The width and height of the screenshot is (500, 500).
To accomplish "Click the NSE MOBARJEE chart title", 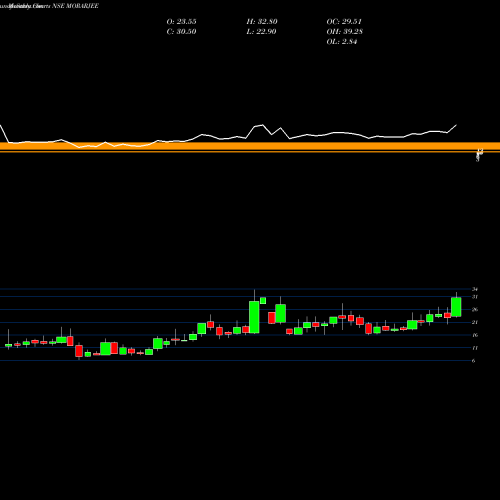I will point(75,6).
